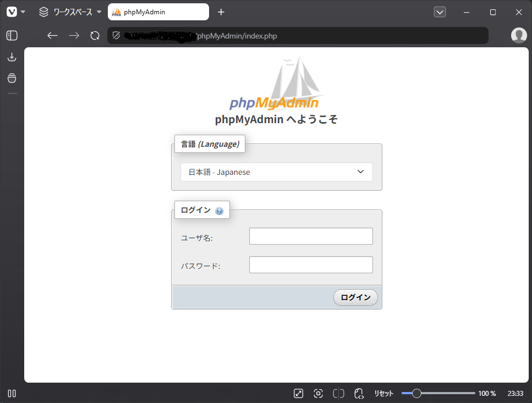Focus the パスワード password field
Screen dimensions: 532x403
311,264
